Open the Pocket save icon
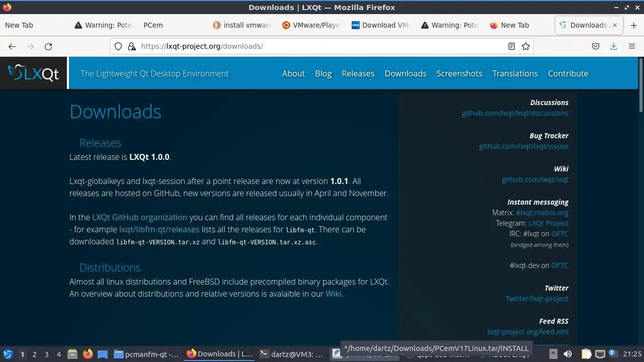This screenshot has width=644, height=362. tap(596, 46)
